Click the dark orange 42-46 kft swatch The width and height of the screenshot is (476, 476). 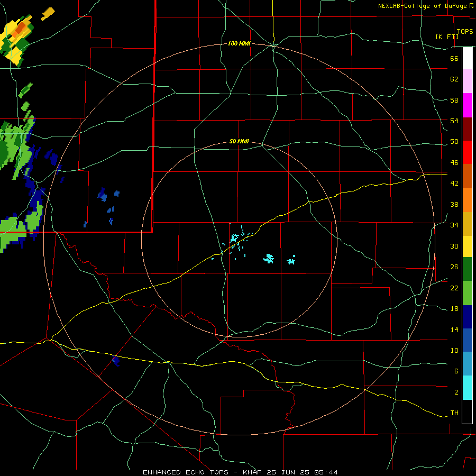coord(467,176)
